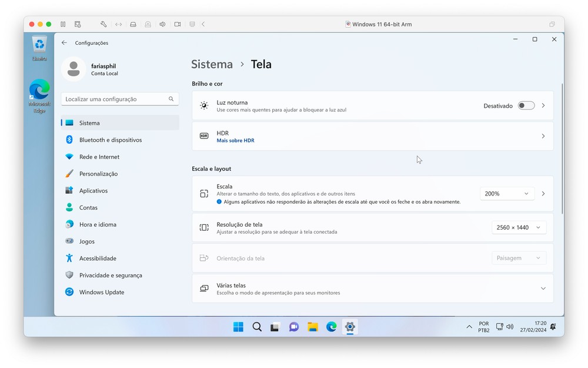The width and height of the screenshot is (588, 368).
Task: Follow the Mais sobre HDR link
Action: click(236, 141)
